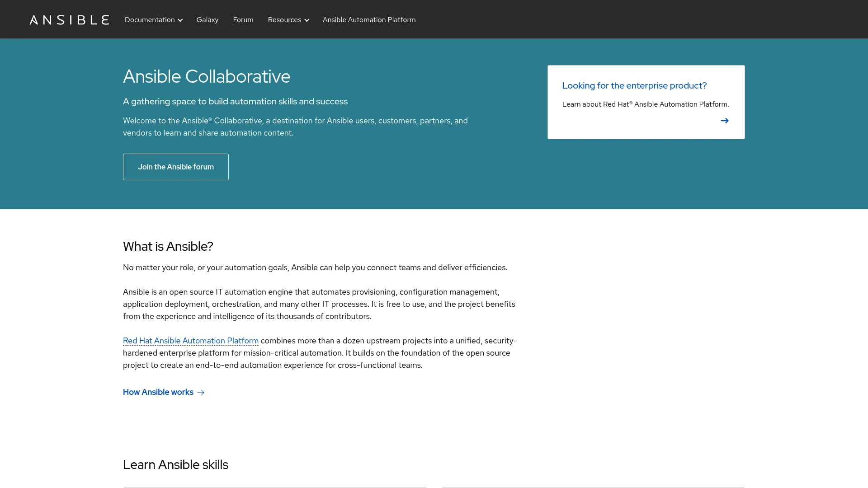Open the Galaxy nav item
868x488 pixels.
207,19
